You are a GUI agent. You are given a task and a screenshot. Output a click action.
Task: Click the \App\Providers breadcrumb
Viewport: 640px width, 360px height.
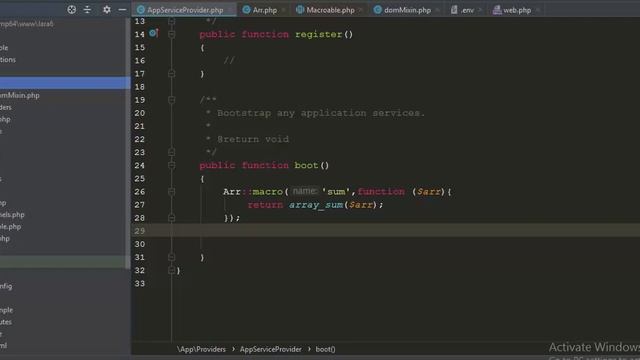point(201,349)
